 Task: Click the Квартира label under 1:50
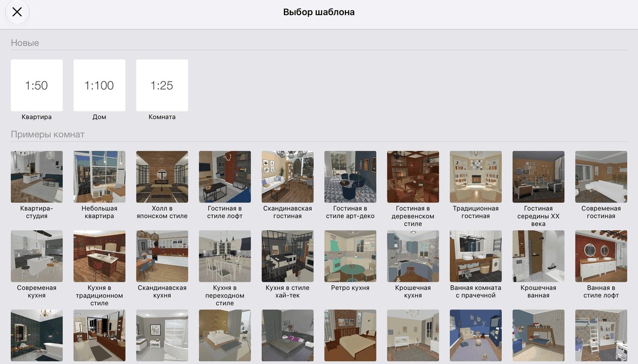[37, 117]
